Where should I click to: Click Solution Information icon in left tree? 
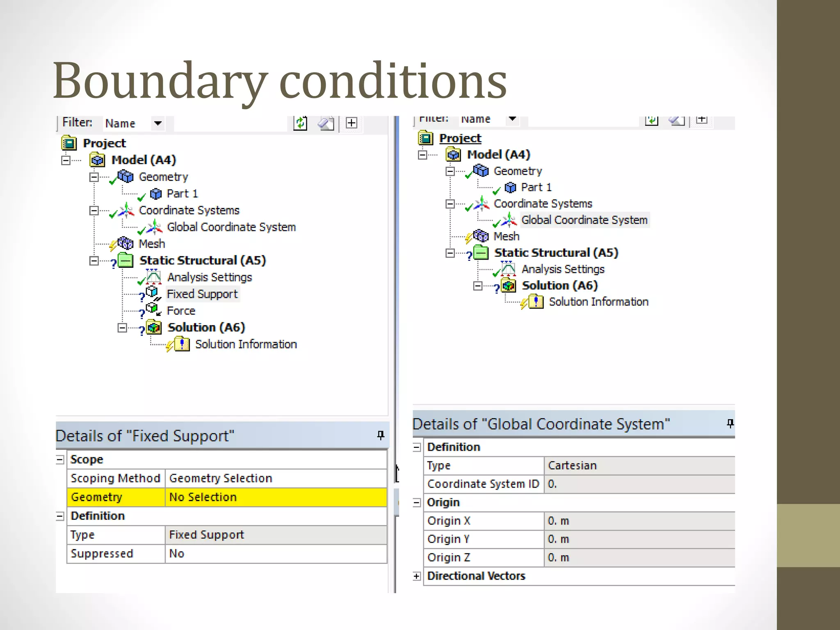pyautogui.click(x=182, y=344)
